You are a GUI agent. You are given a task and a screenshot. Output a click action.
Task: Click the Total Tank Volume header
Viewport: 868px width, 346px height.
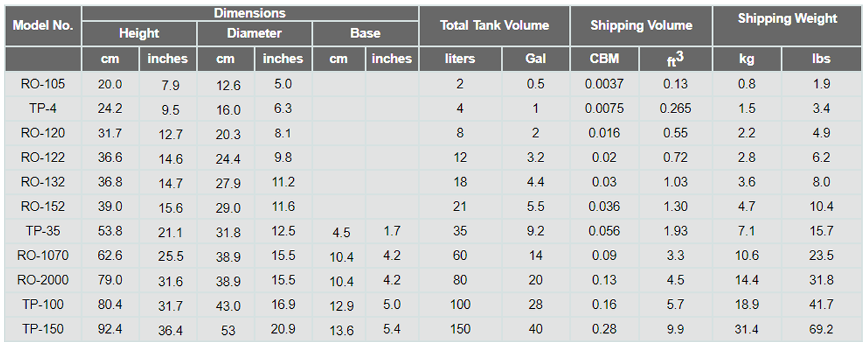[x=494, y=26]
